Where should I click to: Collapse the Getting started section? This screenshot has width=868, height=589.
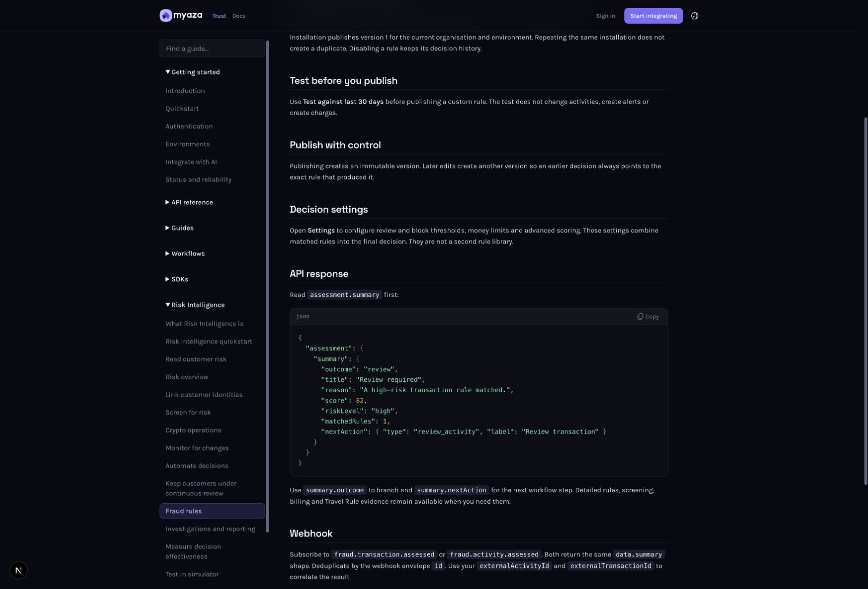[x=193, y=72]
